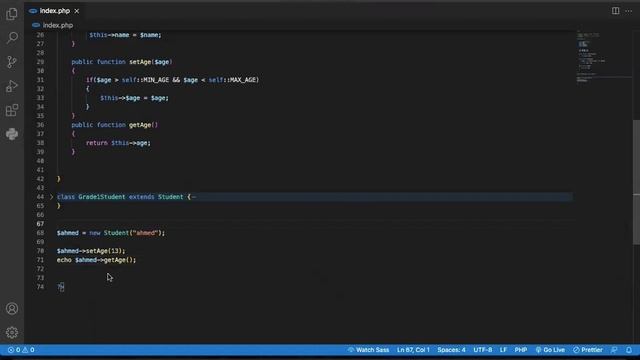Open the Run and Debug view
This screenshot has width=640, height=360.
[12, 86]
